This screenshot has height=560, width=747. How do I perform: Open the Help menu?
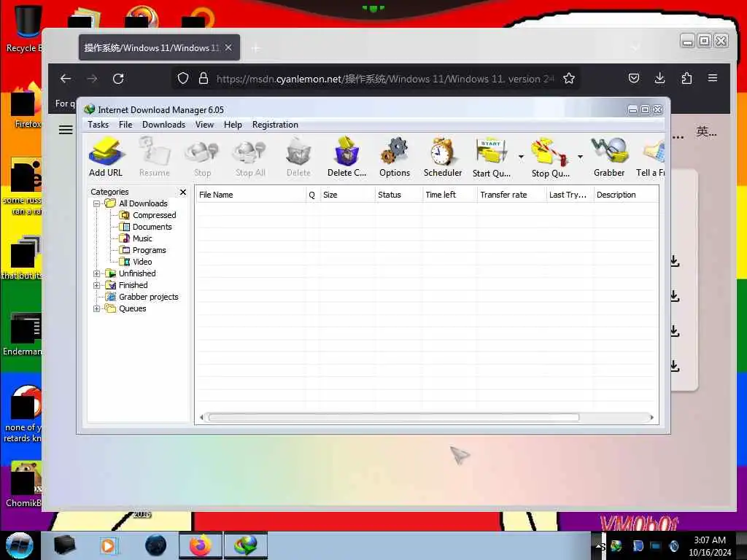tap(233, 124)
